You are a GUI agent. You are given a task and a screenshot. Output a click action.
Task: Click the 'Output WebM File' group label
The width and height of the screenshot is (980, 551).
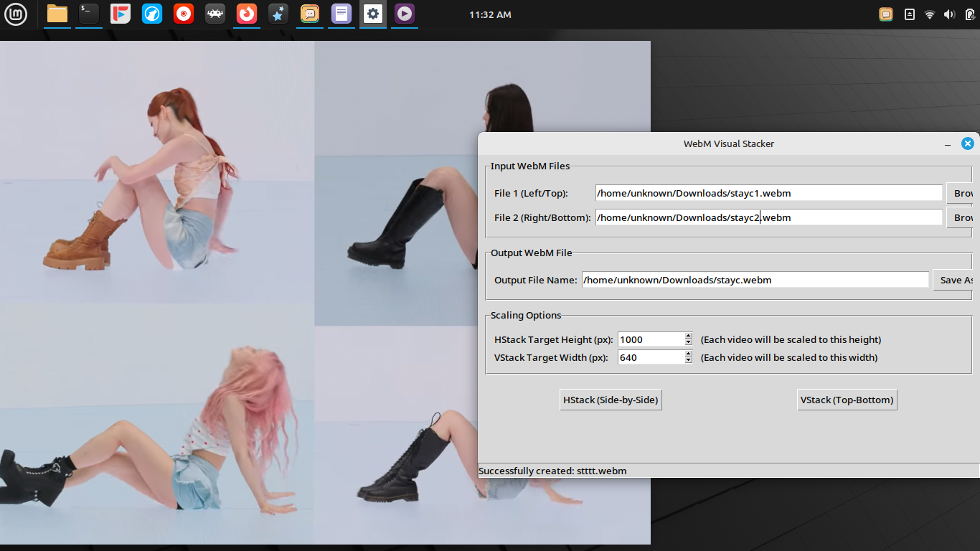tap(532, 253)
